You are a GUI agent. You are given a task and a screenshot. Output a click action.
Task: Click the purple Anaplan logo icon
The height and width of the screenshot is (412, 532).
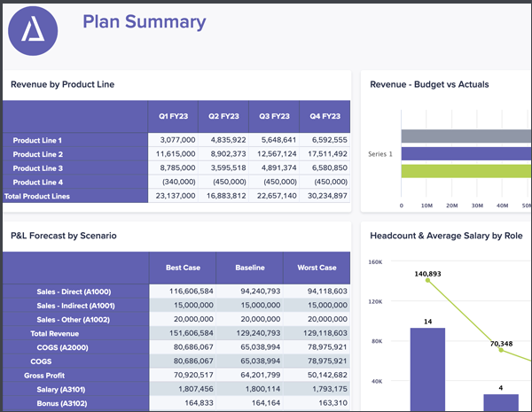[33, 31]
